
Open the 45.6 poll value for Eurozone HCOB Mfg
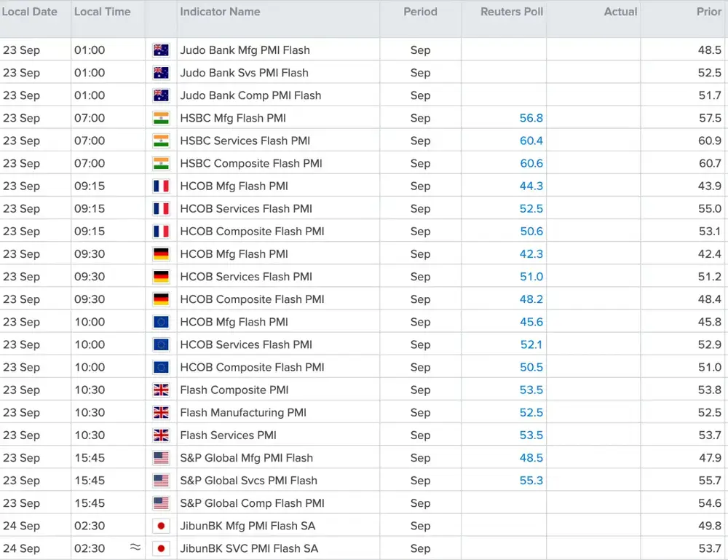coord(531,322)
